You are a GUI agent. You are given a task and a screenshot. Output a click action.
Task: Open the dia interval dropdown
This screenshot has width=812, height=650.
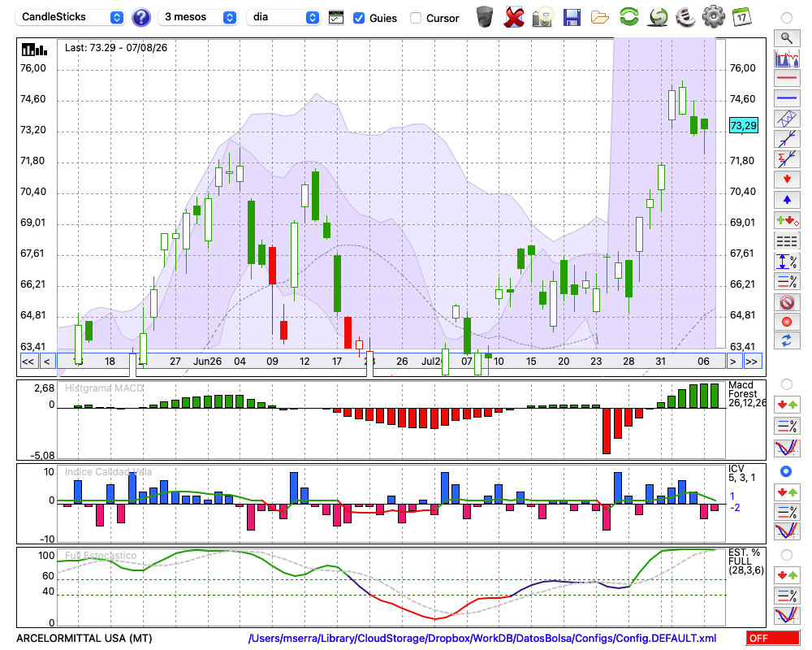coord(283,17)
